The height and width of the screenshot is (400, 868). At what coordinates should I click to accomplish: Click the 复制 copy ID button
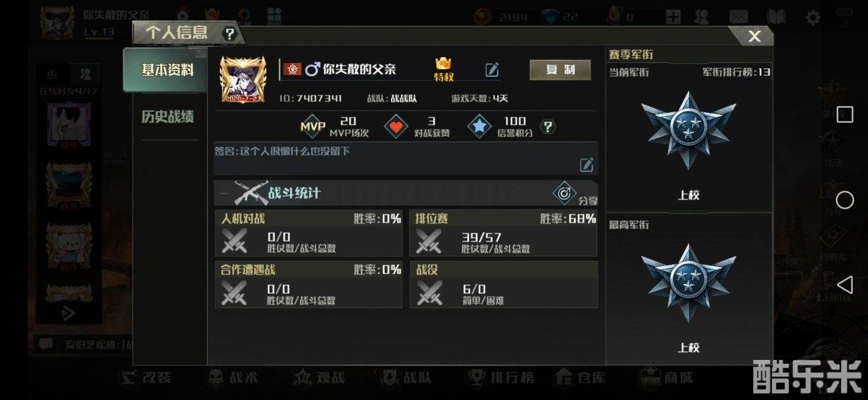[x=560, y=70]
